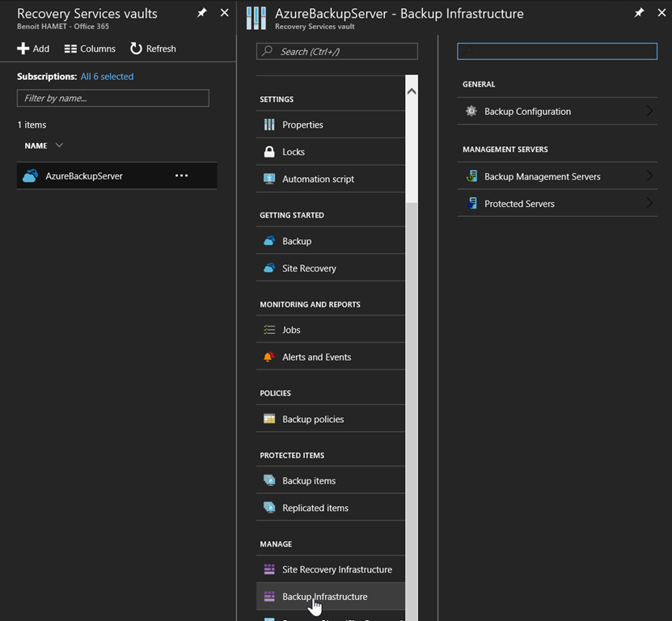The height and width of the screenshot is (621, 672).
Task: Click the Backup Configuration gear icon
Action: coord(471,112)
